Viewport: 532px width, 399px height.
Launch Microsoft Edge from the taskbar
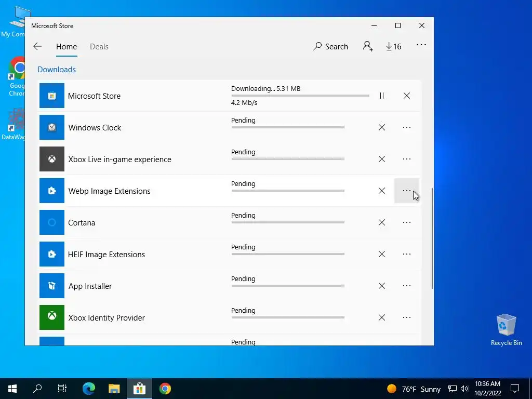(x=89, y=389)
